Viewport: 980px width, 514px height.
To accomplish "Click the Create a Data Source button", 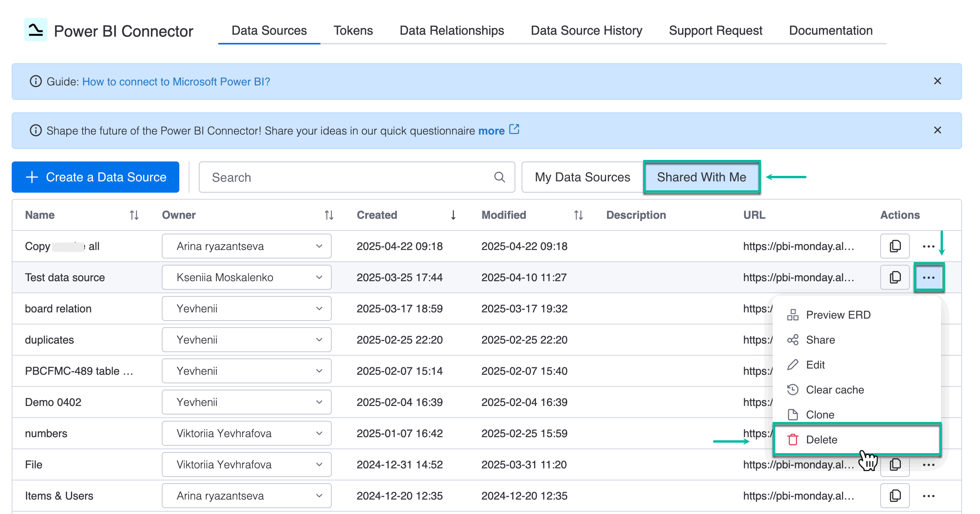I will point(95,177).
